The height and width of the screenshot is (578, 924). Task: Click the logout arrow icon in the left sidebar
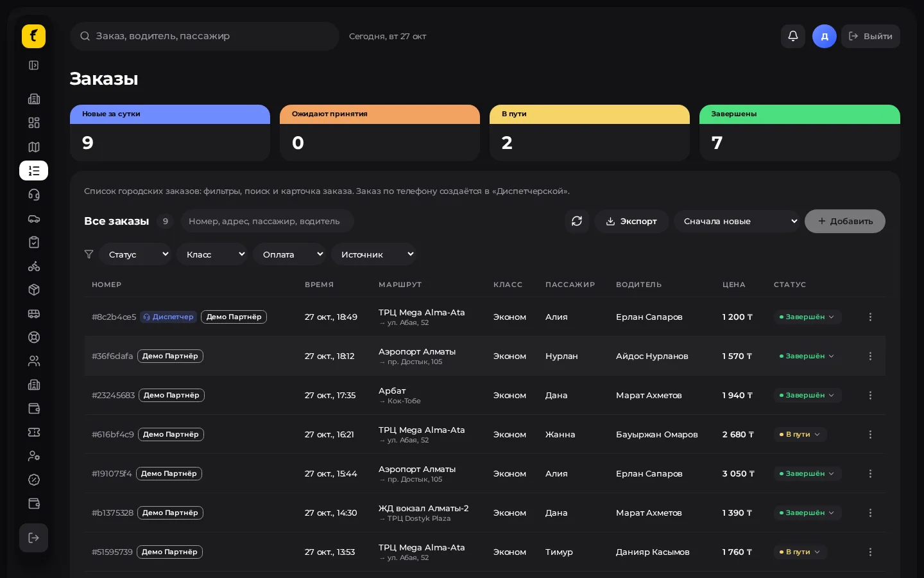pos(34,538)
